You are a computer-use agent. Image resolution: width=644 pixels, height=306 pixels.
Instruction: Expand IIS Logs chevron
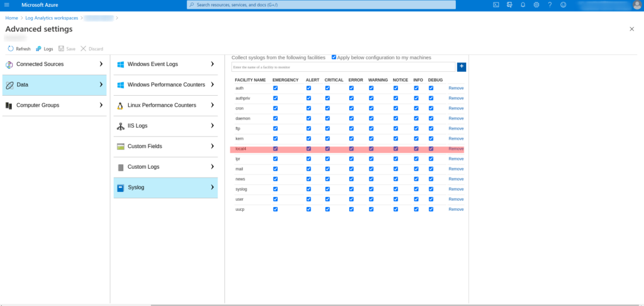(213, 125)
